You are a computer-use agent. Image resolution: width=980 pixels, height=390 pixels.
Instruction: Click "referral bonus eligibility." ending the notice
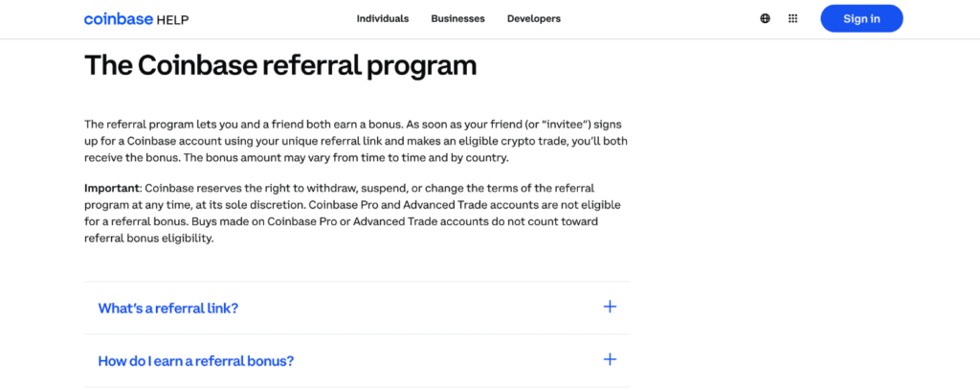[148, 239]
